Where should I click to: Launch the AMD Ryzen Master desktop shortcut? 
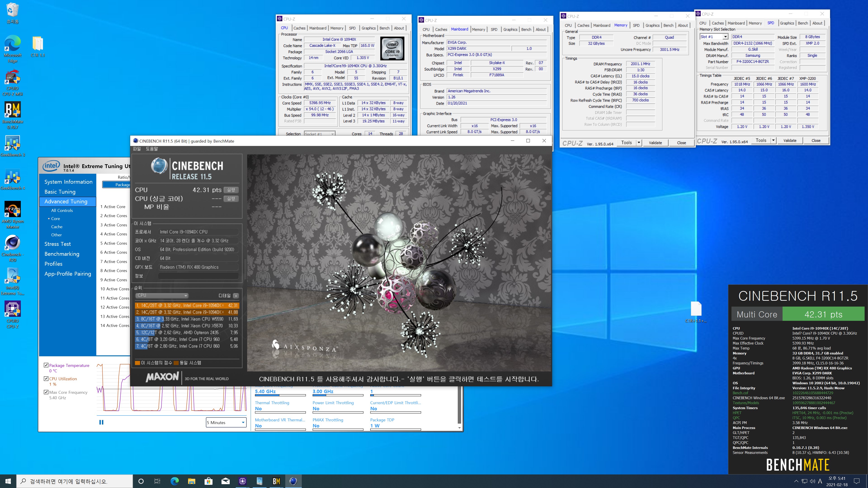point(12,215)
